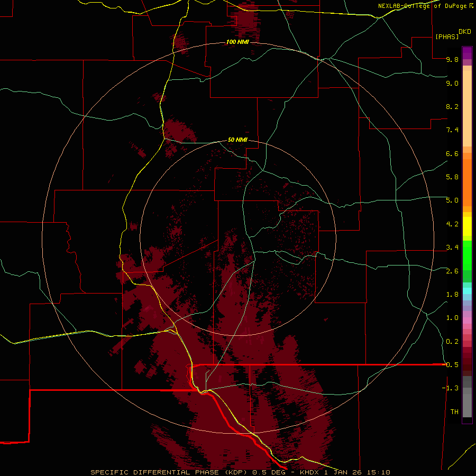The width and height of the screenshot is (476, 476).
Task: Click the 1.8 scale value
Action: click(x=452, y=295)
